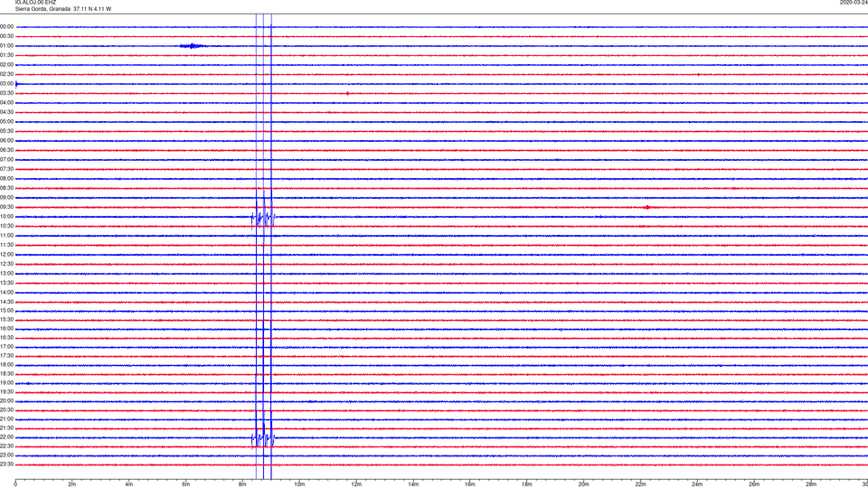Click the 10:30 trace time label
Image resolution: width=868 pixels, height=488 pixels.
pos(6,226)
